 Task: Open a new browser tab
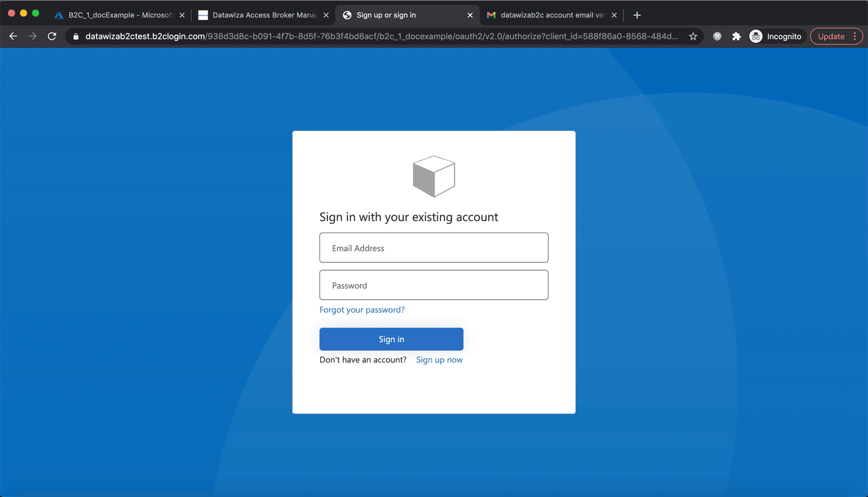click(637, 15)
